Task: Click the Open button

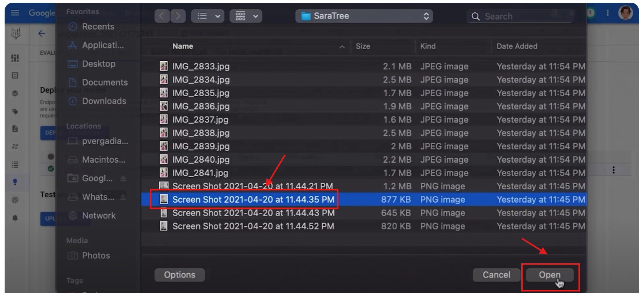Action: [x=549, y=275]
